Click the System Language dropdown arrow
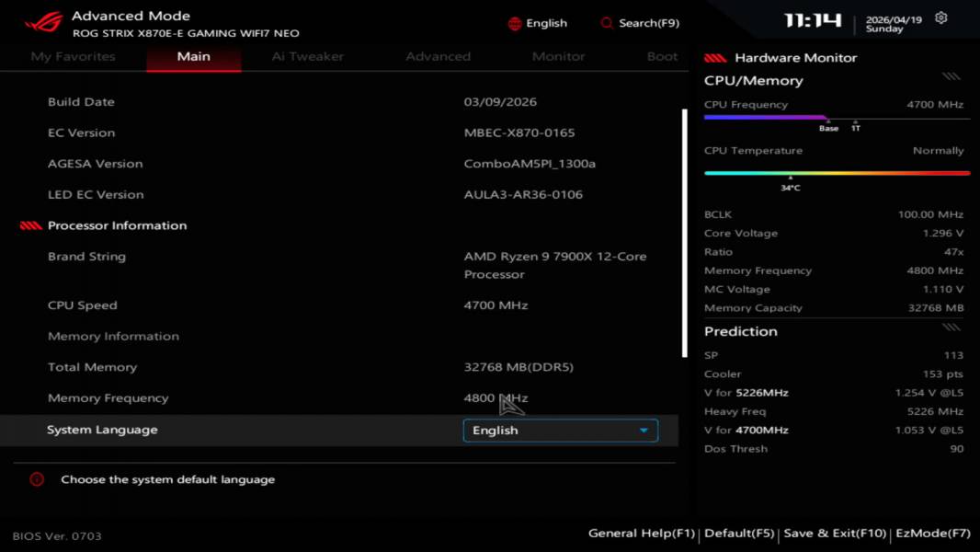Image resolution: width=980 pixels, height=552 pixels. [x=644, y=431]
